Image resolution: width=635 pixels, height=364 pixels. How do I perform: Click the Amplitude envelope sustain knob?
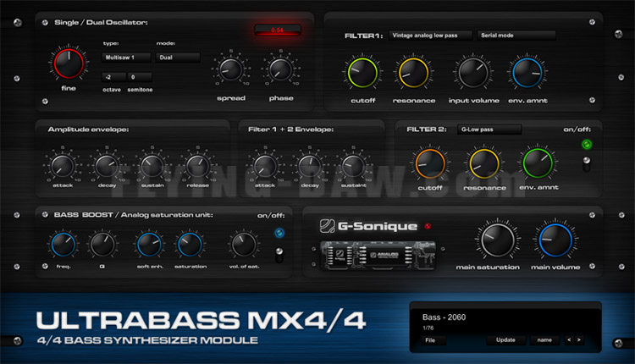152,166
